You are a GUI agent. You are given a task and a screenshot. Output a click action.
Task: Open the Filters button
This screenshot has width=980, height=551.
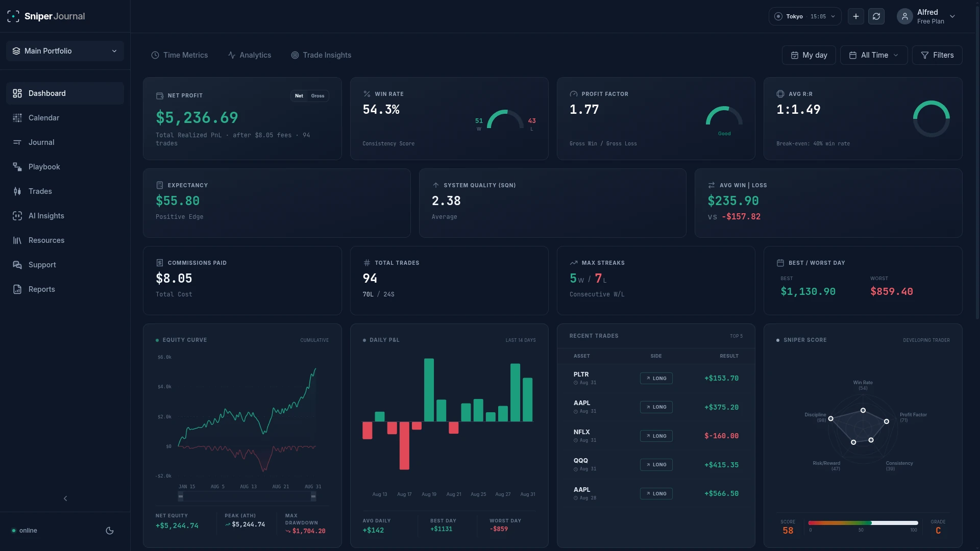[937, 55]
